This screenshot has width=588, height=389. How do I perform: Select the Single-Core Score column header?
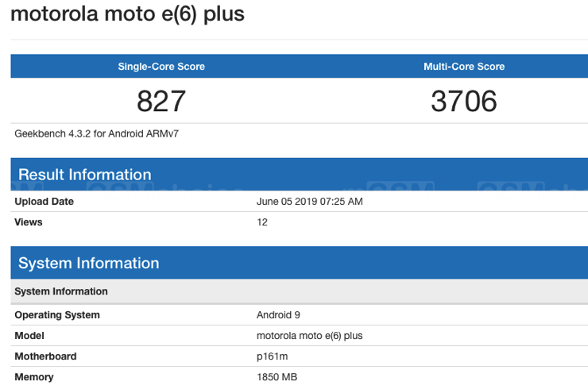coord(161,67)
